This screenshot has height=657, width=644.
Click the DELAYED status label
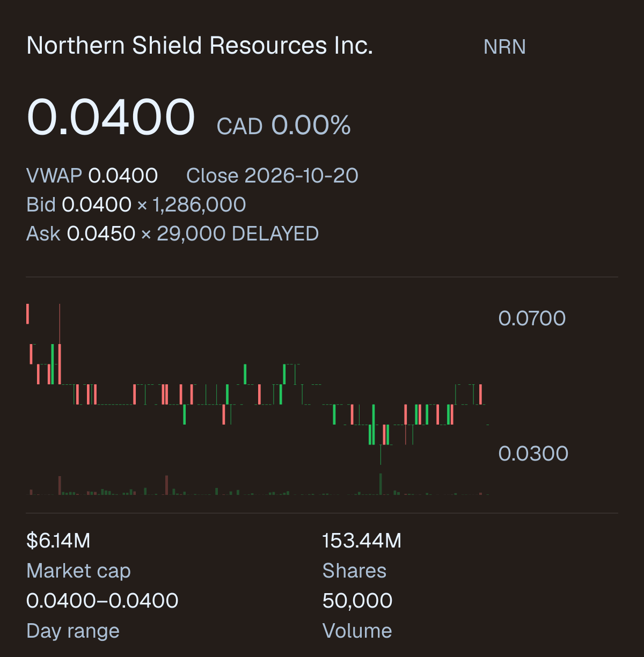click(275, 233)
